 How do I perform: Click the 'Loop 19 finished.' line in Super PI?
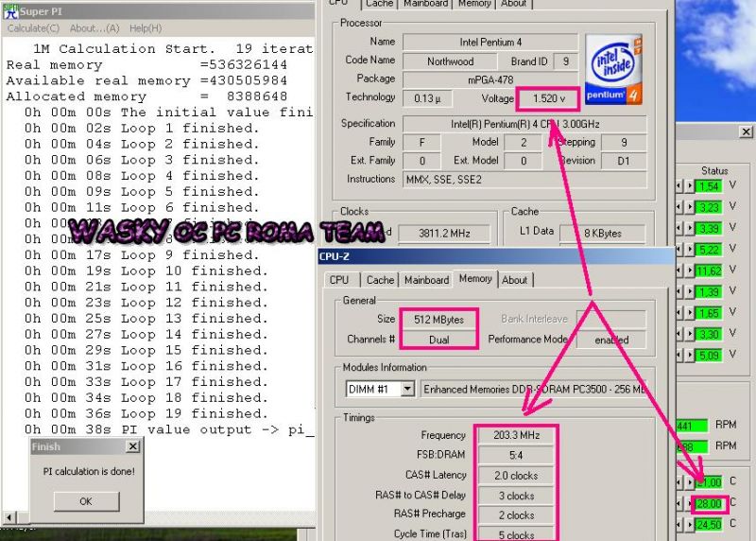coord(195,413)
